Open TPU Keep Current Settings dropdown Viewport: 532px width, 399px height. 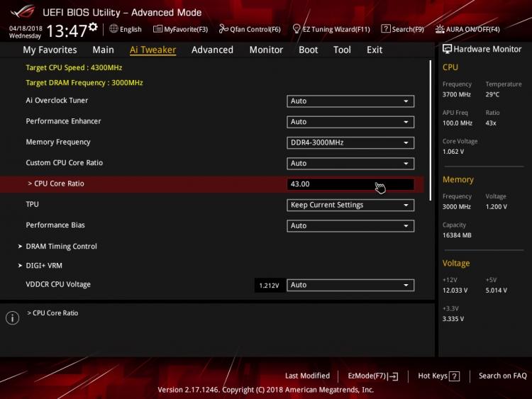click(x=350, y=205)
